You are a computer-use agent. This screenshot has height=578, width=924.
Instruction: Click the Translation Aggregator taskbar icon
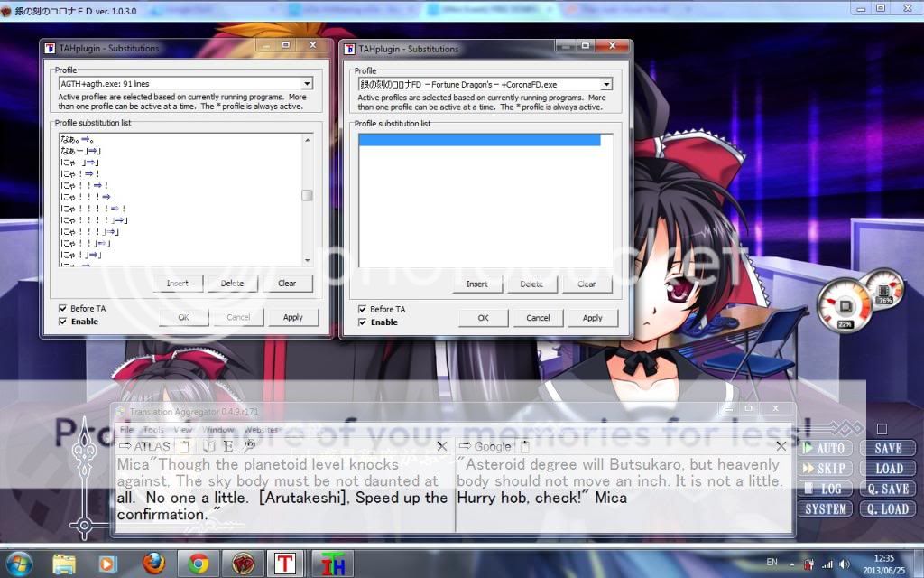[x=285, y=564]
